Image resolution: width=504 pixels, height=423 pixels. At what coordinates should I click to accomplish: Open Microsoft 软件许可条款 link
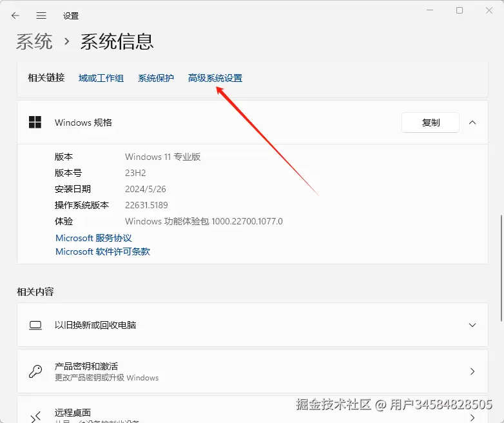tap(103, 251)
